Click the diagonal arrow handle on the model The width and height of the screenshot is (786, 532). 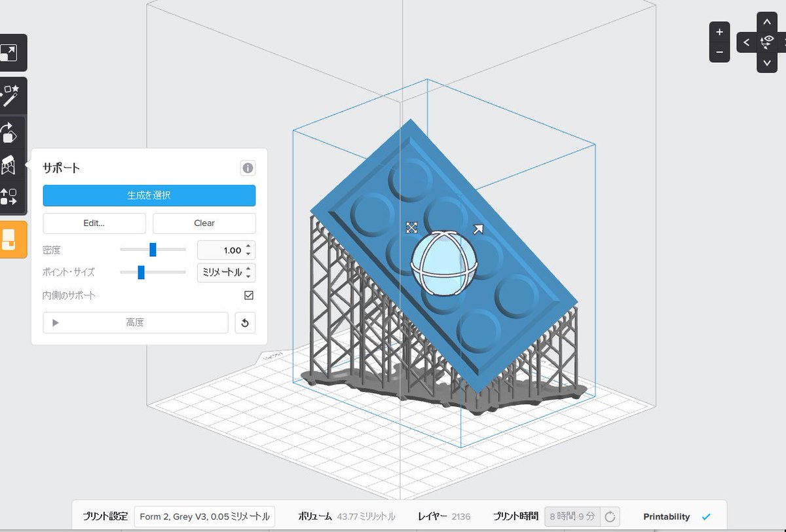(478, 229)
